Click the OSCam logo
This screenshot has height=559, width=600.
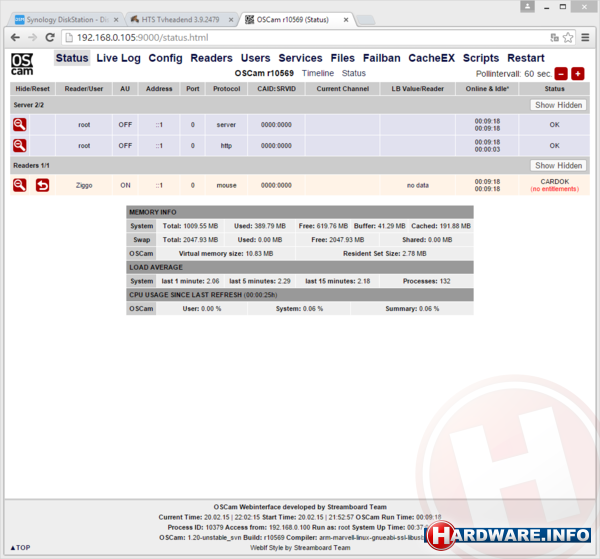point(22,64)
